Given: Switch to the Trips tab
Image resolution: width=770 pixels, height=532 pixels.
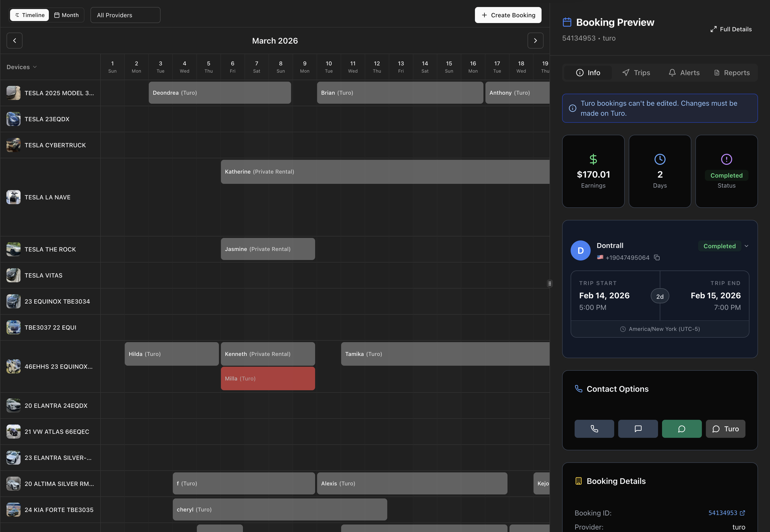Looking at the screenshot, I should 636,72.
